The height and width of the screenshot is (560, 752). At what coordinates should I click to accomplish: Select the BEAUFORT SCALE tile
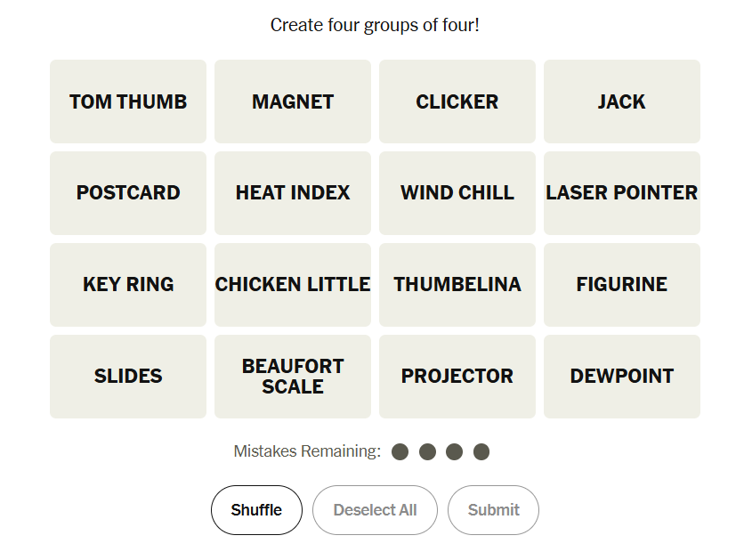click(293, 377)
